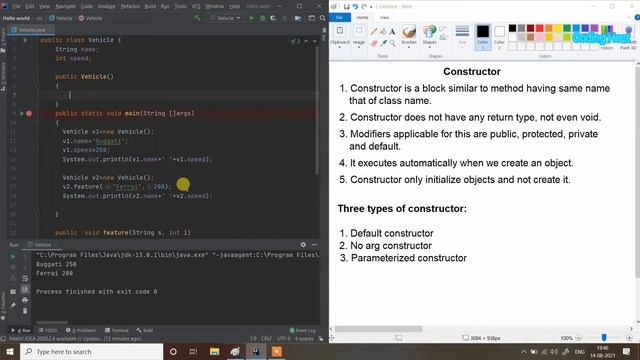Select Color 2 in Paint
640x360 pixels.
499,37
